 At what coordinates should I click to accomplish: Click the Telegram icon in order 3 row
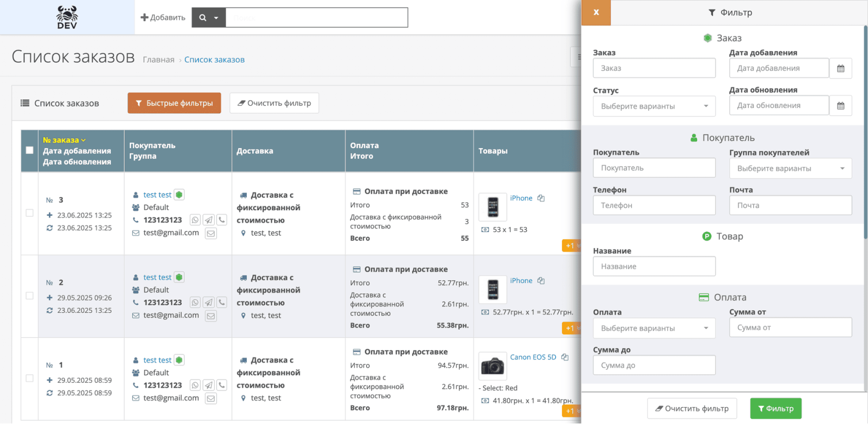click(x=209, y=220)
